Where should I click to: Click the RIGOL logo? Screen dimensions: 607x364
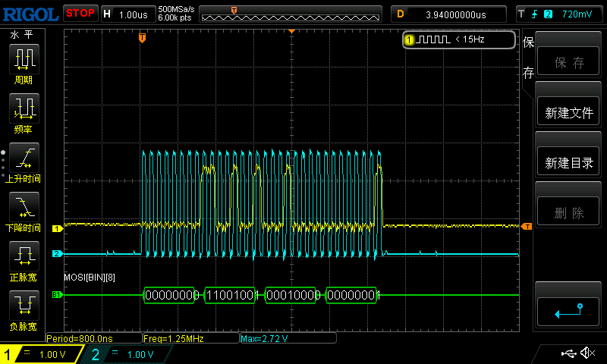[30, 14]
